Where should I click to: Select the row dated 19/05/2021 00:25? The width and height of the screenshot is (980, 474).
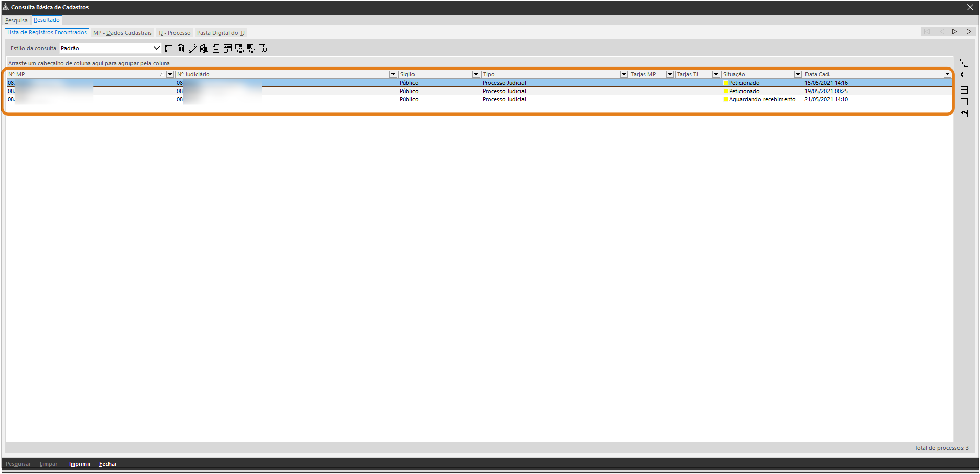[x=479, y=91]
